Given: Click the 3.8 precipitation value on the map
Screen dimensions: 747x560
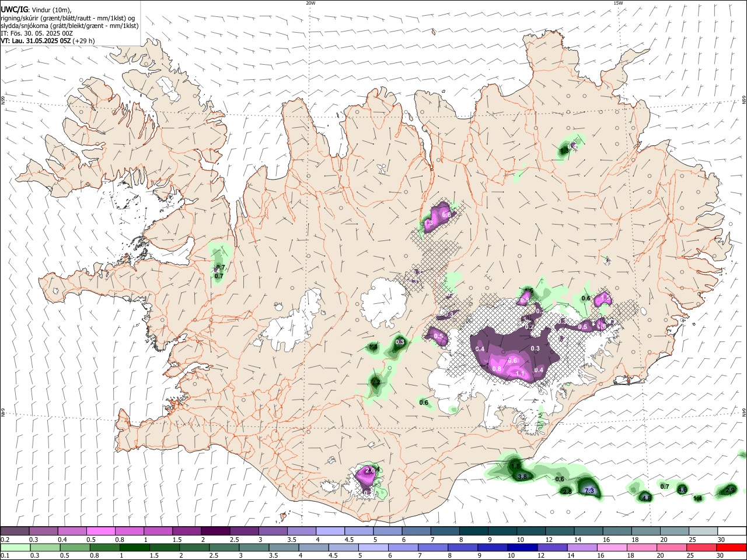Looking at the screenshot, I should pos(522,477).
